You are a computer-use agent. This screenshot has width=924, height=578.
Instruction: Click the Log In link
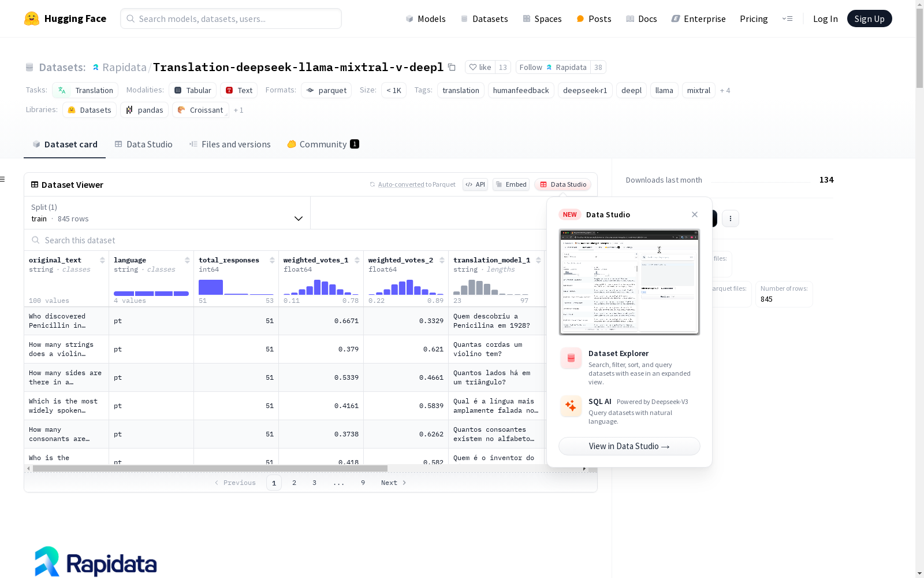click(825, 18)
